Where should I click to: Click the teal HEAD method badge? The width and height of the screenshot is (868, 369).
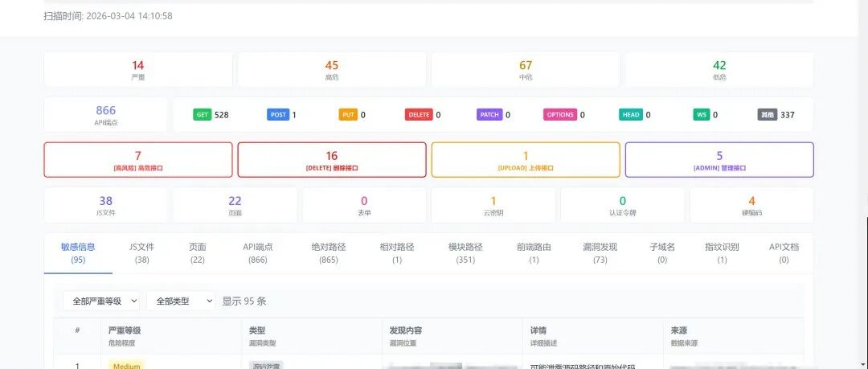tap(631, 115)
